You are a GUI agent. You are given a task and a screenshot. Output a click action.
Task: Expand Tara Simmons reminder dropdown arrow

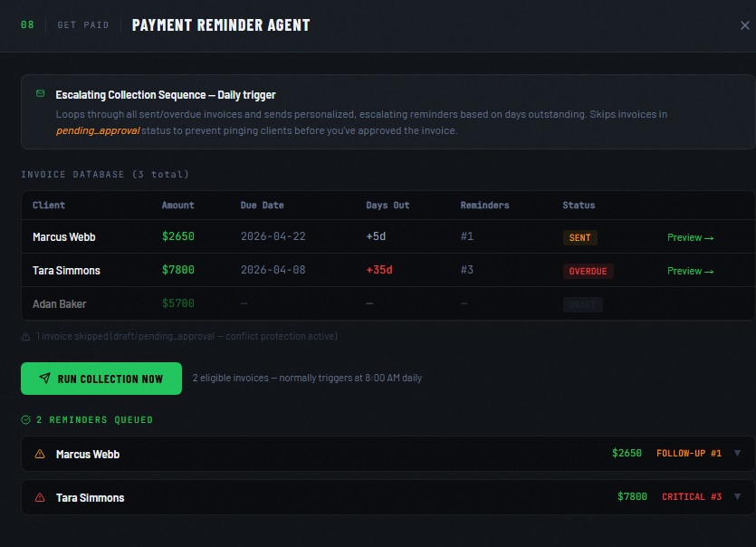point(737,496)
